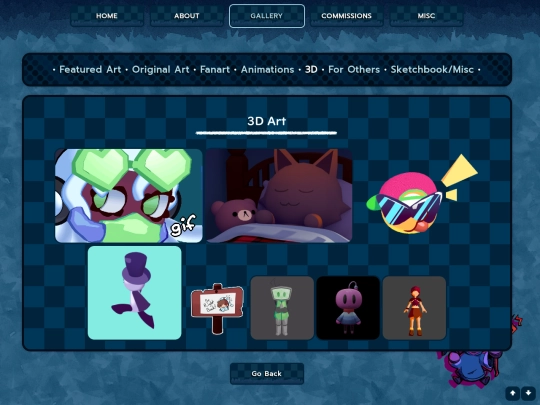Open the COMMISSIONS tab
Image resolution: width=540 pixels, height=405 pixels.
[346, 16]
